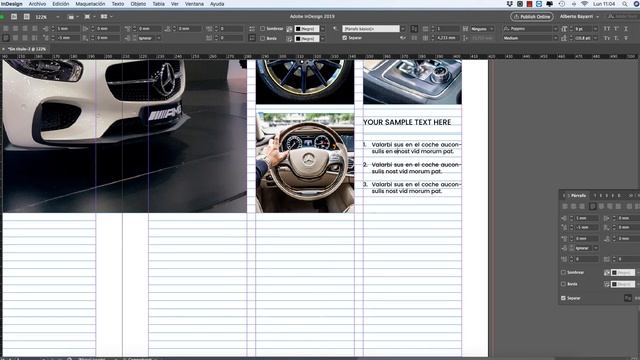Click the leading value field below font size
The height and width of the screenshot is (360, 640).
[x=583, y=38]
